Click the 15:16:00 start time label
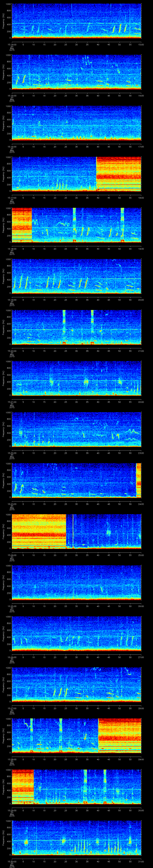This screenshot has width=153, height=868. [x=12, y=147]
